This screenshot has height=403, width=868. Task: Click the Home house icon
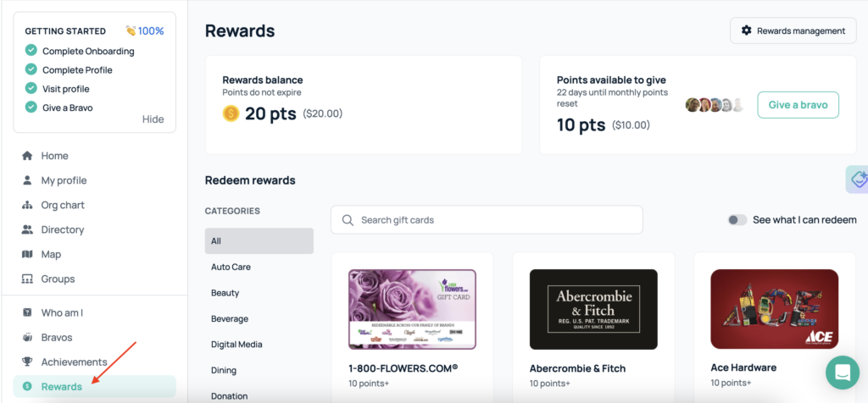click(x=27, y=156)
